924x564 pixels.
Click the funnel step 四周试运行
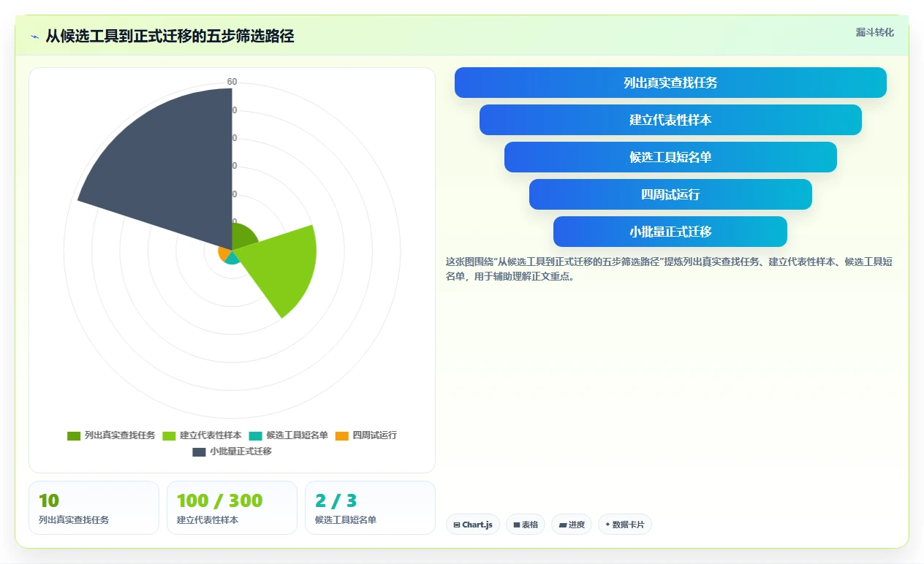point(670,194)
